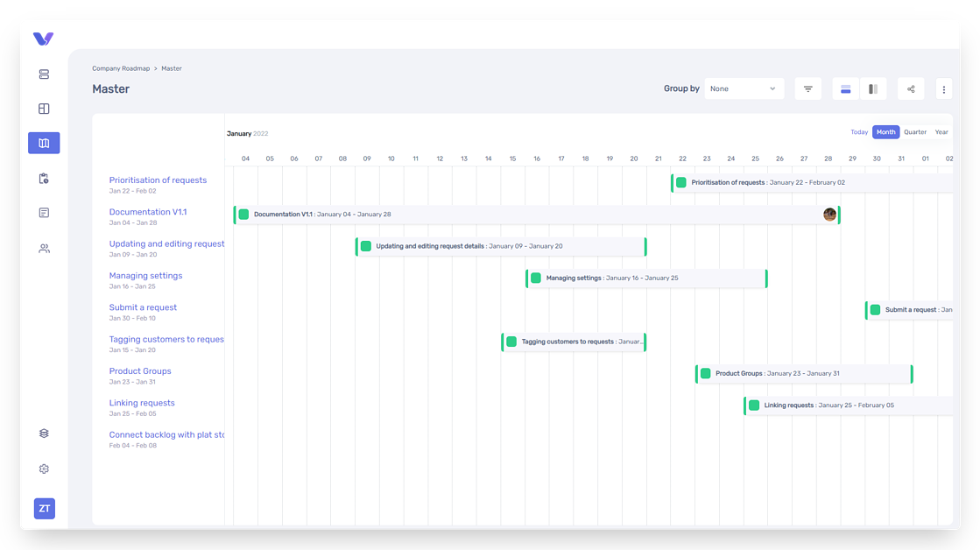980x550 pixels.
Task: Select the Product Groups timeline bar
Action: point(804,374)
